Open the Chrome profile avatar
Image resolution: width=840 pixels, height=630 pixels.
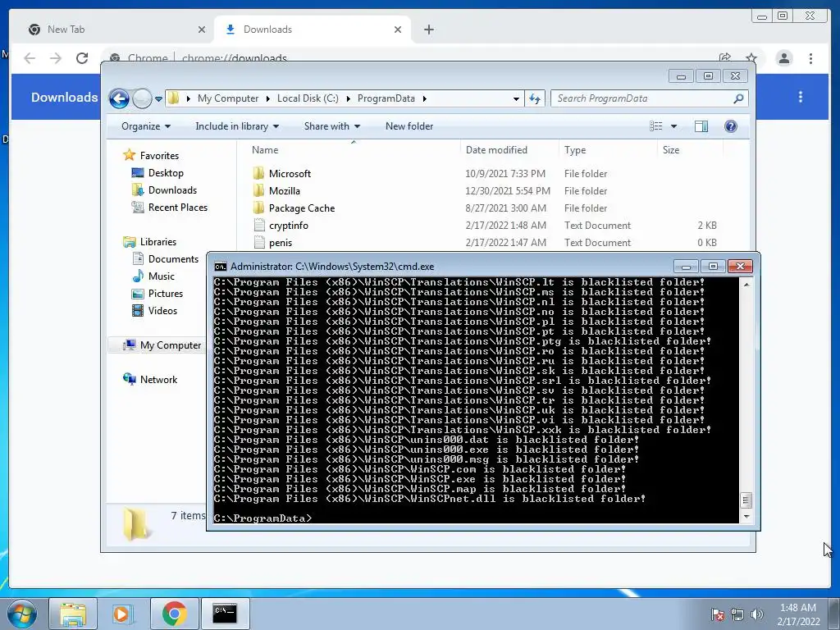click(783, 58)
